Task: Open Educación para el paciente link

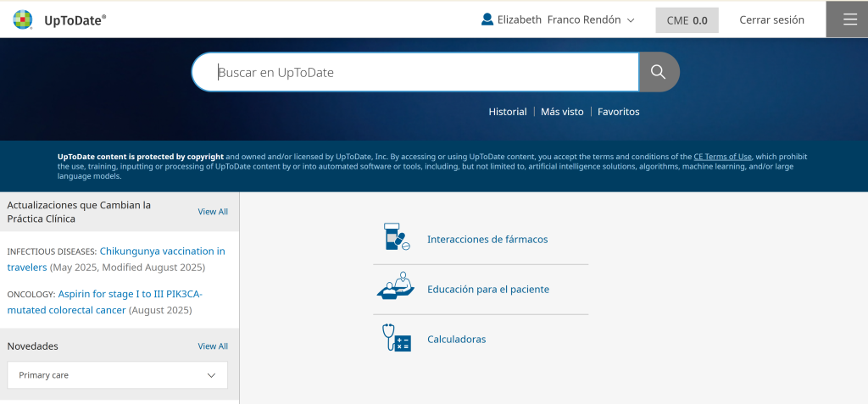Action: pos(488,290)
